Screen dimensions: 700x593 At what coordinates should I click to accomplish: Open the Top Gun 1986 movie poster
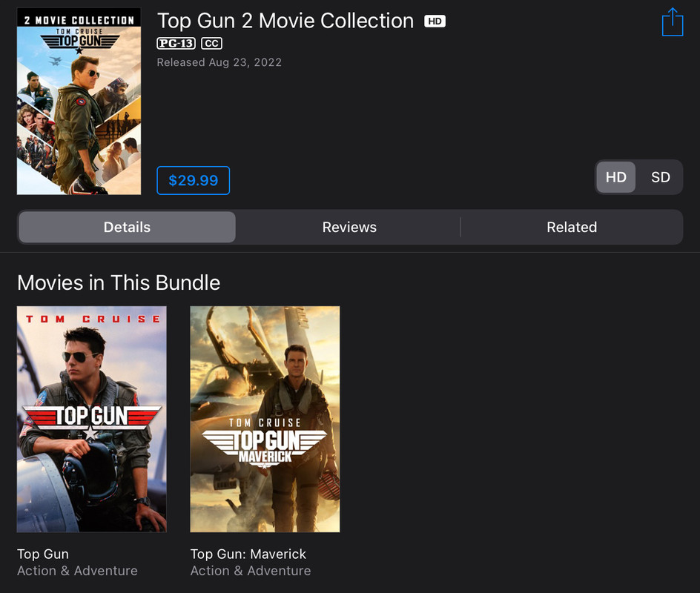(x=91, y=419)
